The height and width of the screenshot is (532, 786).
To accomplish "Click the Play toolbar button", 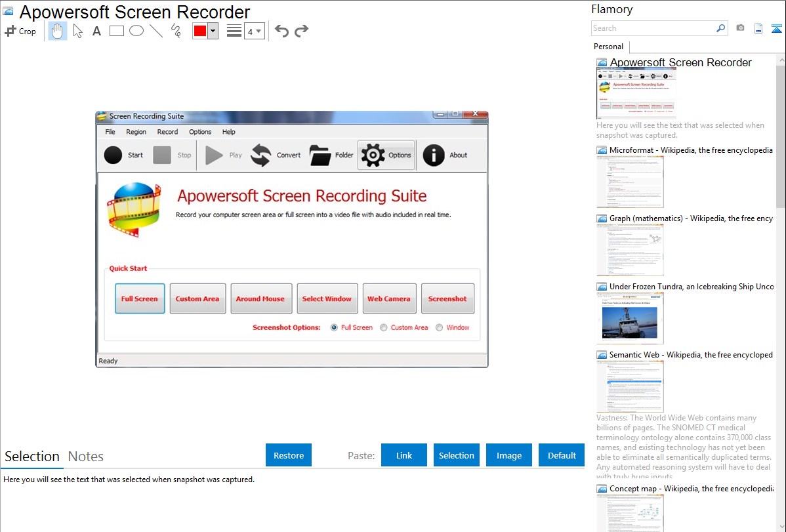I will pos(224,155).
